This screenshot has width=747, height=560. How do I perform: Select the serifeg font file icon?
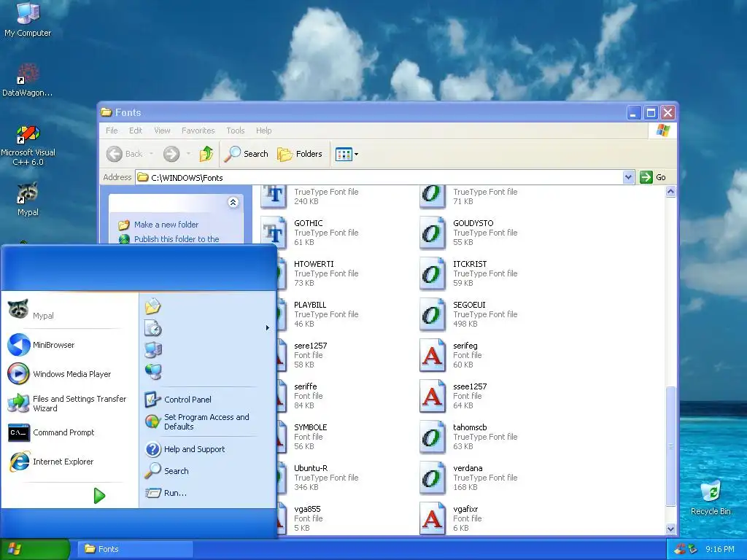coord(432,355)
